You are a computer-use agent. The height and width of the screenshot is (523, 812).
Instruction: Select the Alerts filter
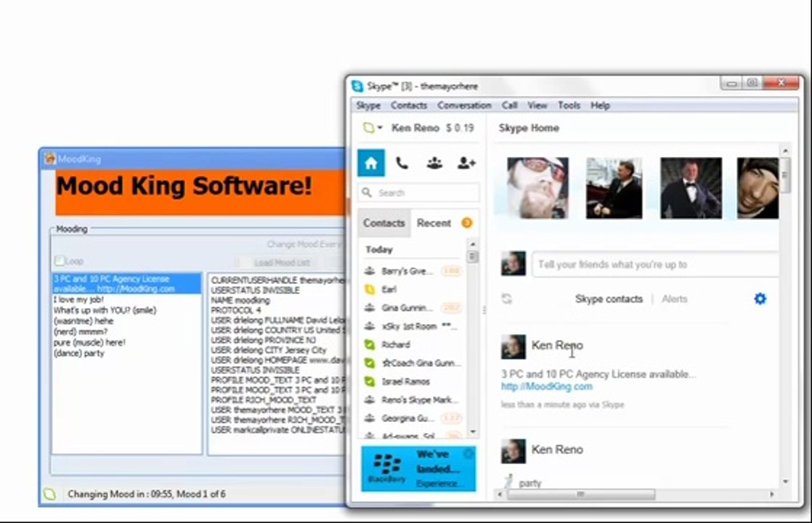pyautogui.click(x=674, y=299)
